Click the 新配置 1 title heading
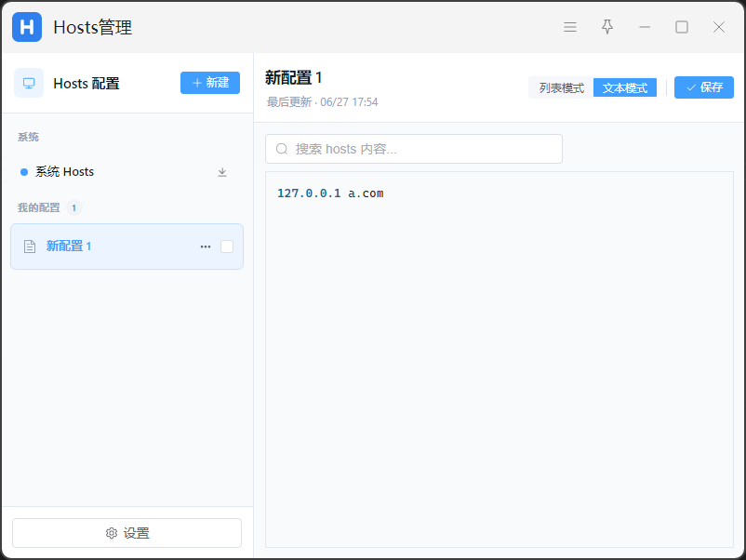The height and width of the screenshot is (560, 746). click(x=294, y=77)
